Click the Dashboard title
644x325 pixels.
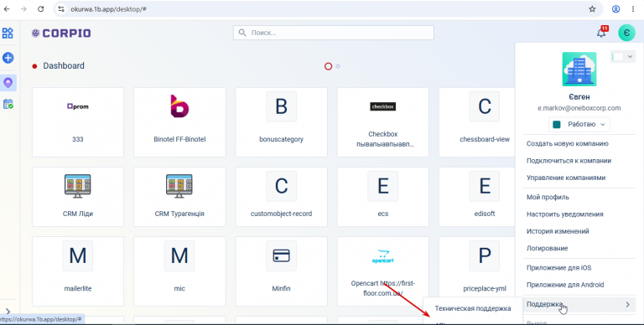click(x=64, y=65)
